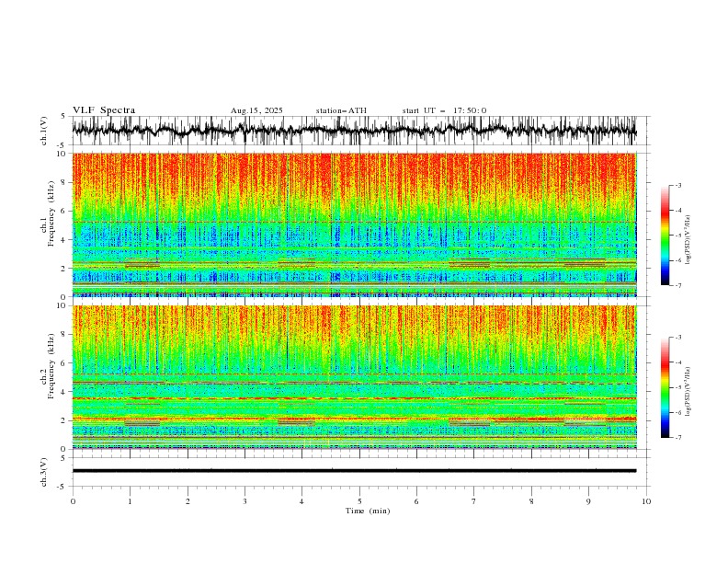The width and height of the screenshot is (728, 563).
Task: Click the ch.1 voltage waveform trace
Action: coord(354,131)
